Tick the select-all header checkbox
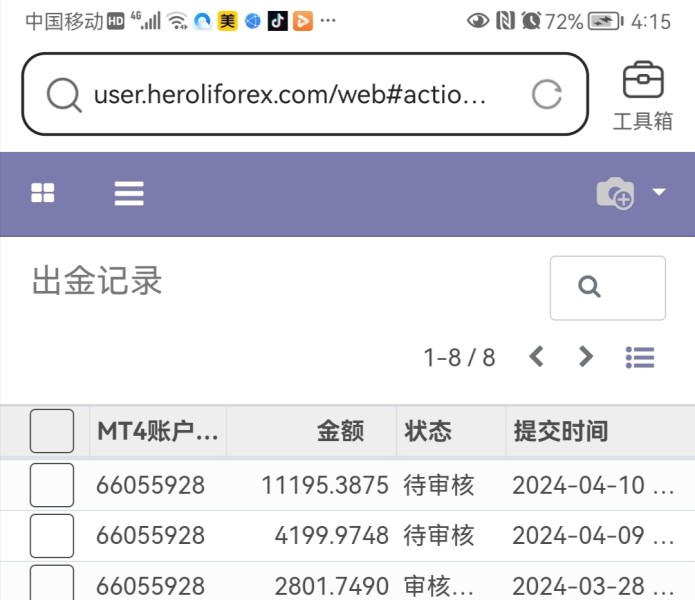Viewport: 695px width, 600px height. click(52, 431)
